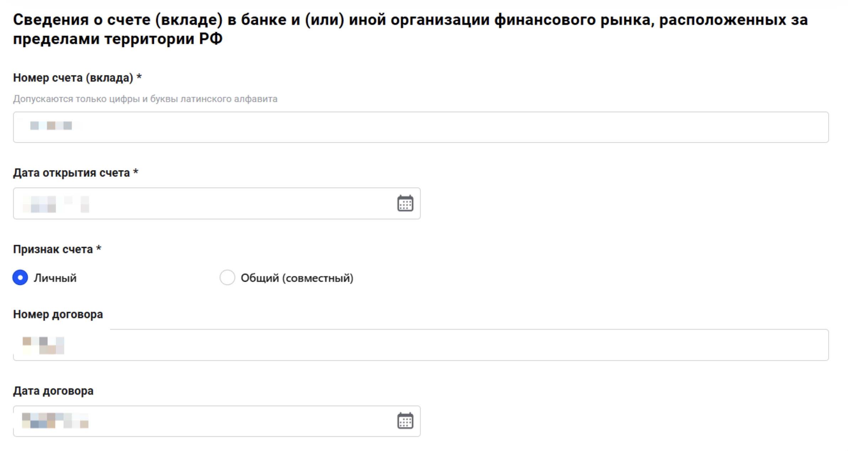Viewport: 868px width, 451px height.
Task: Click the Дата открытия счета label
Action: coord(71,173)
